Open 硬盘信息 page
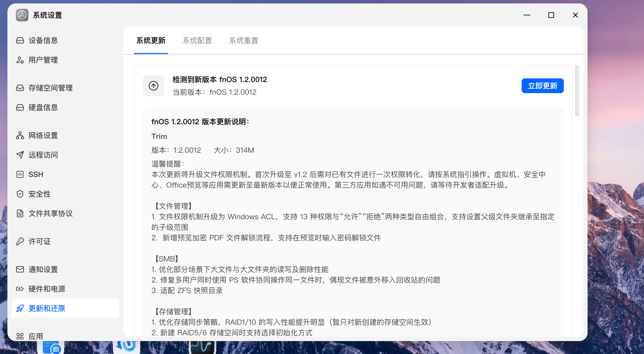 65,107
